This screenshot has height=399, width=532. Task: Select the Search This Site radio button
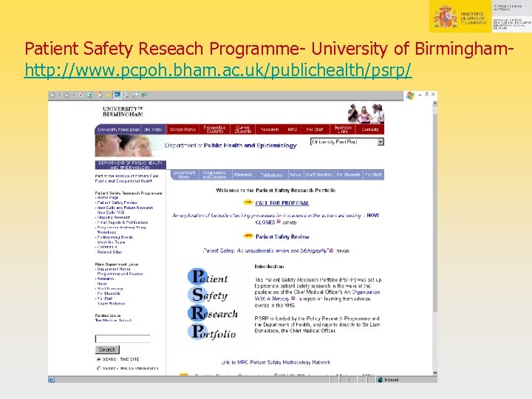(x=99, y=359)
